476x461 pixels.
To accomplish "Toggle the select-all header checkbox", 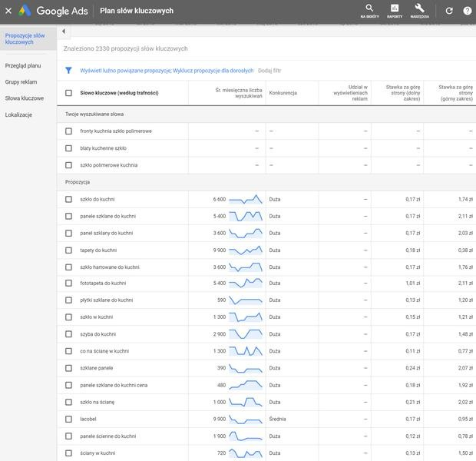I will point(68,93).
